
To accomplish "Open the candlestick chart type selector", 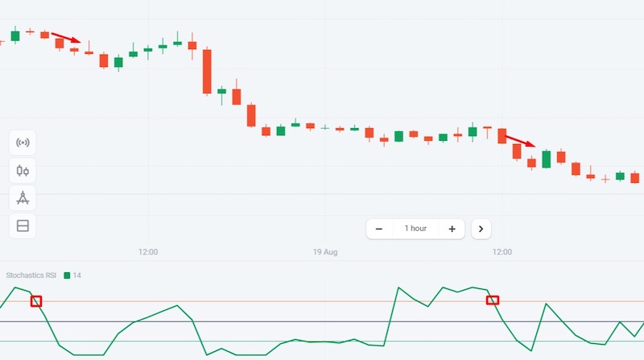I will click(23, 171).
